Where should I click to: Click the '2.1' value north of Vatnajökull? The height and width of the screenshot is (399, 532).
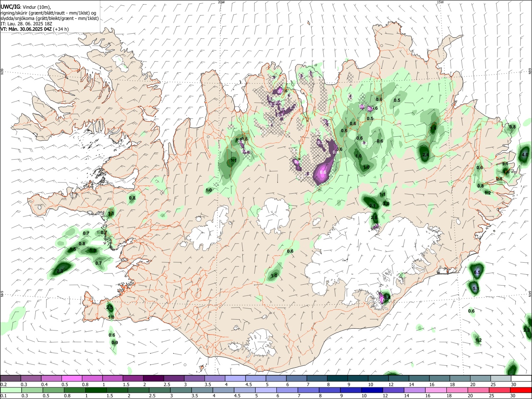click(372, 206)
